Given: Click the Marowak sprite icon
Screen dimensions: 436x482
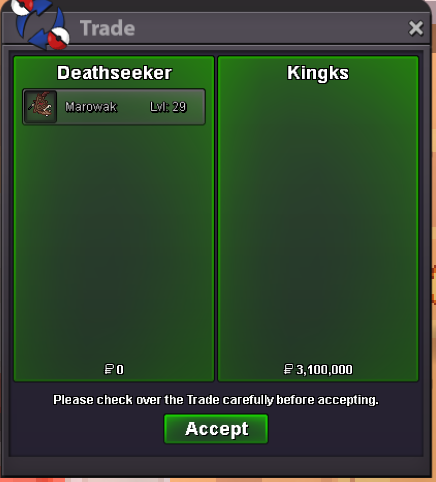Looking at the screenshot, I should coord(40,107).
